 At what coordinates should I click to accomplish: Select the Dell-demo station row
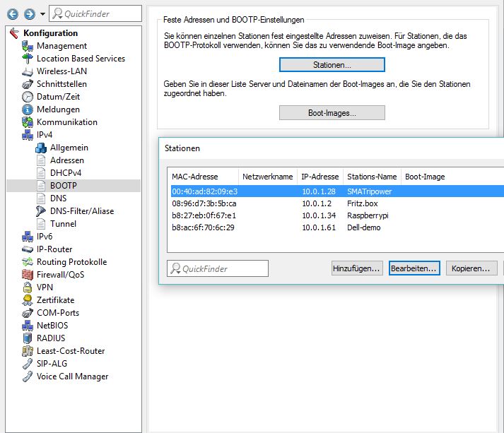(336, 227)
